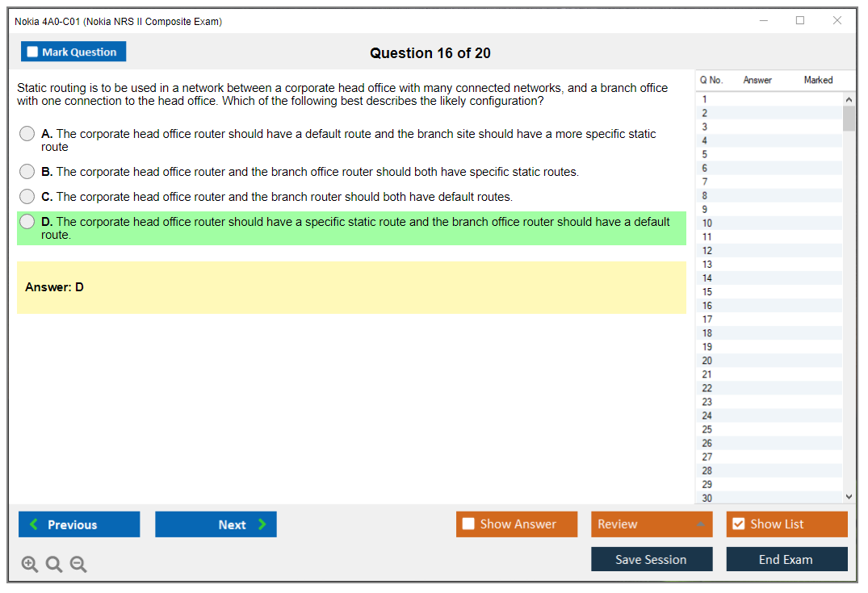
Task: Click the zoom in magnifier icon
Action: click(30, 565)
